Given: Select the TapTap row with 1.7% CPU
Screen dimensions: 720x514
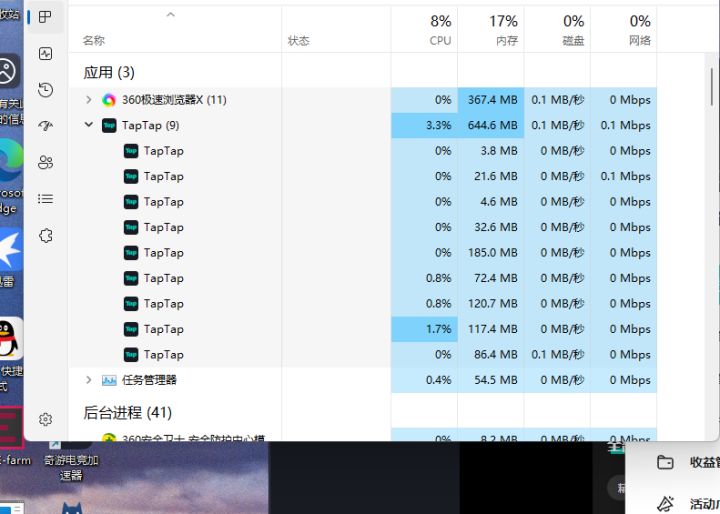Looking at the screenshot, I should click(363, 329).
